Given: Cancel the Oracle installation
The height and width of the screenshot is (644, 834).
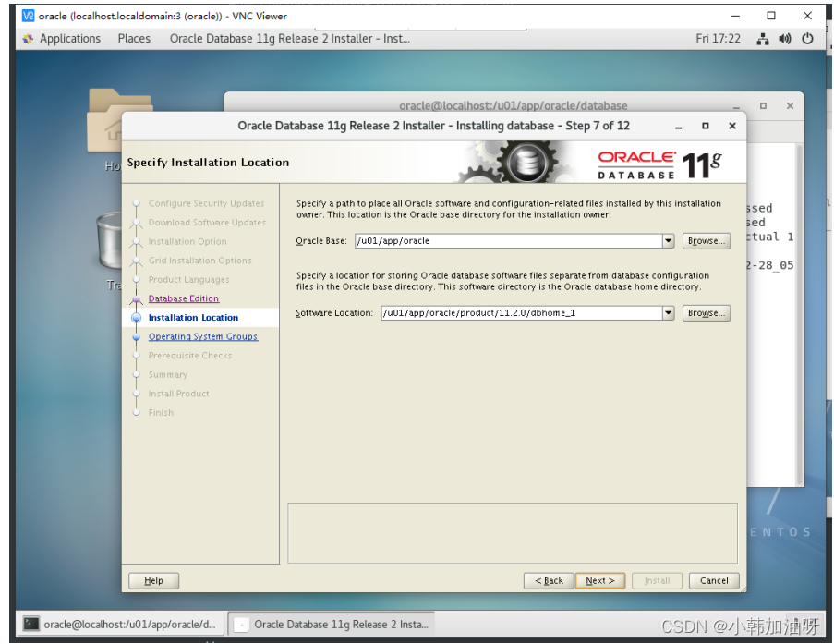Looking at the screenshot, I should coord(714,580).
